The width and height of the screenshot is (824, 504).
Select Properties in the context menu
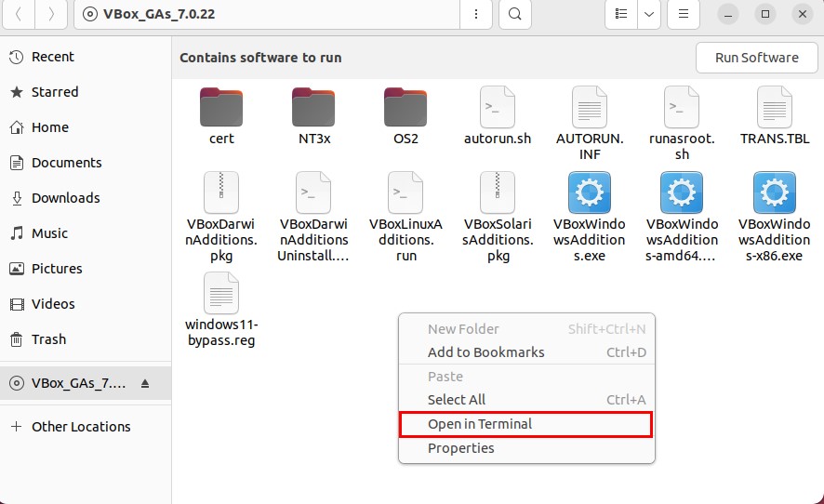pyautogui.click(x=461, y=448)
